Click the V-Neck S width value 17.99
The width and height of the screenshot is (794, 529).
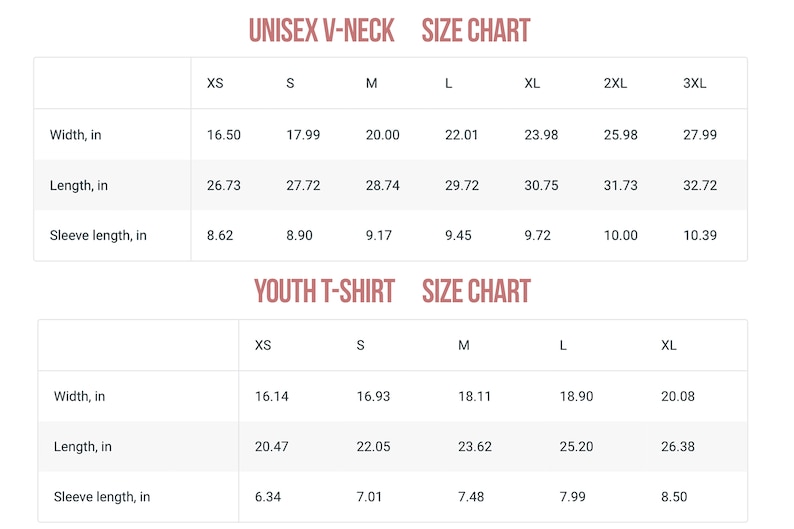303,135
